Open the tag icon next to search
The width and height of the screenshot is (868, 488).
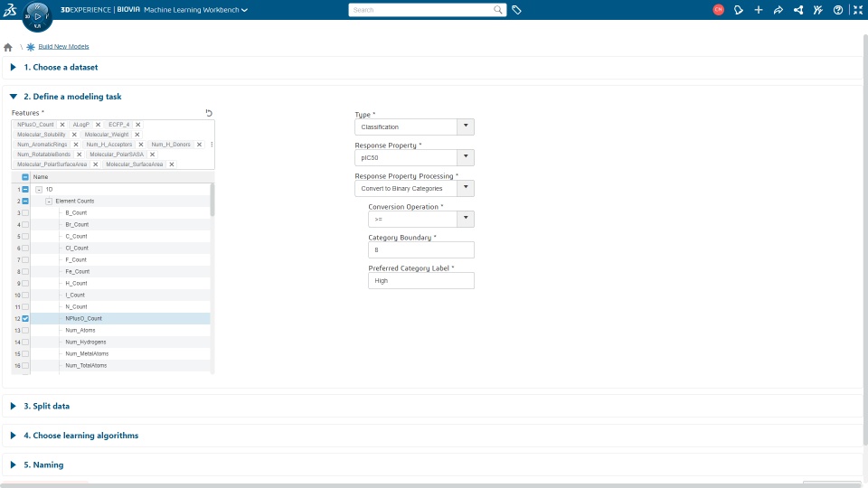[x=516, y=10]
